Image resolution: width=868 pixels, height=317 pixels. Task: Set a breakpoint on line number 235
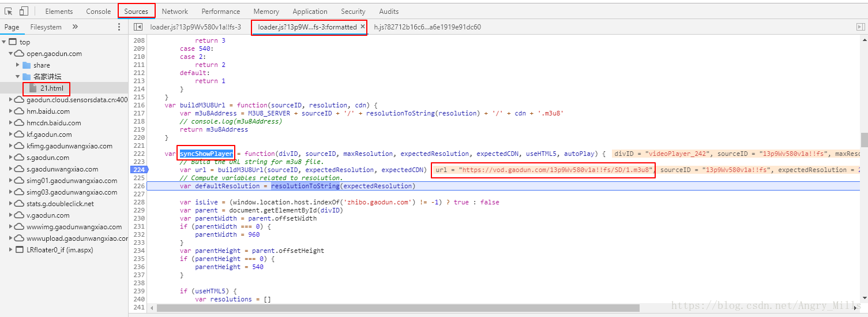138,259
